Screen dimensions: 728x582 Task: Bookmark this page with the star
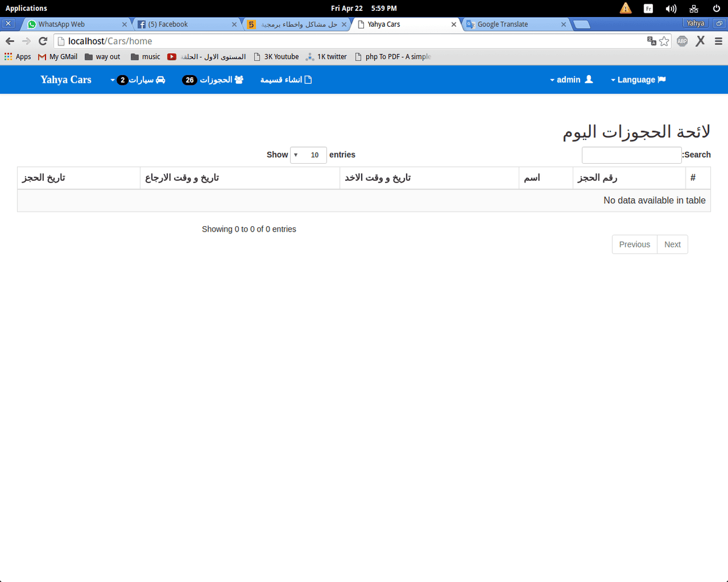(x=664, y=41)
